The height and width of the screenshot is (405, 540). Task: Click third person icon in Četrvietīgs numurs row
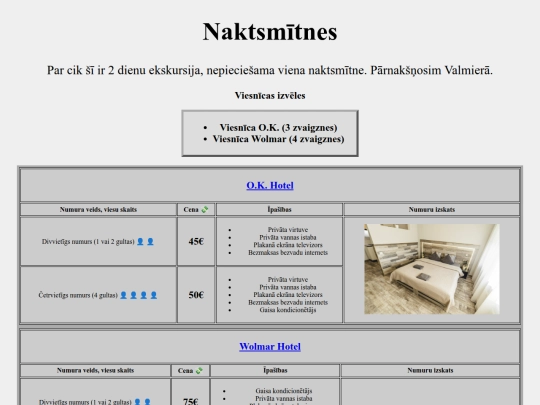(144, 295)
